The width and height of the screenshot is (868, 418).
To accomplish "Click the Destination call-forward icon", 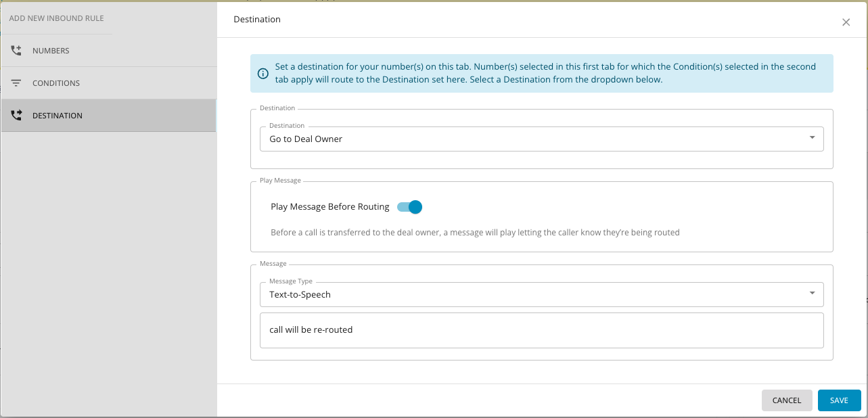I will coord(16,116).
